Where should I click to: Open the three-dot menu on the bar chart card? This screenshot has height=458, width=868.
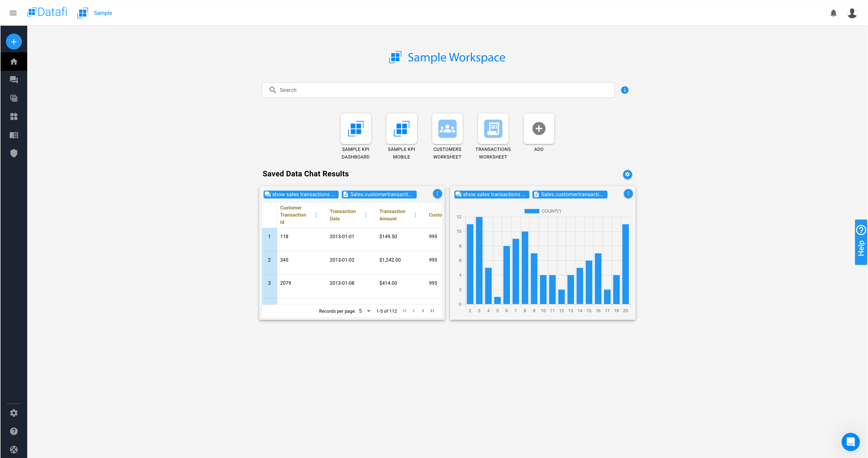[628, 194]
